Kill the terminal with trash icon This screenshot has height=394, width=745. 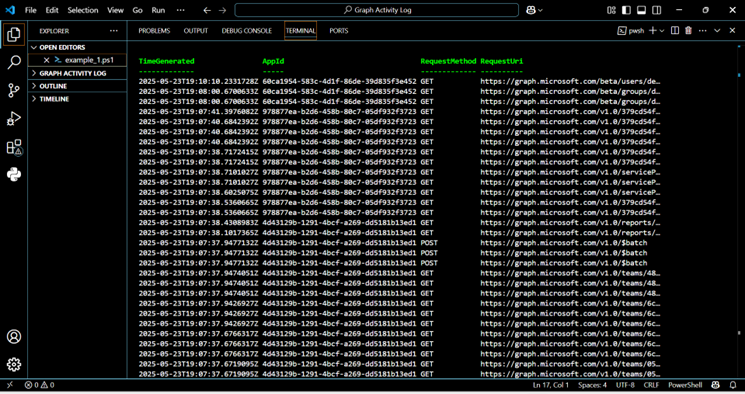(688, 30)
